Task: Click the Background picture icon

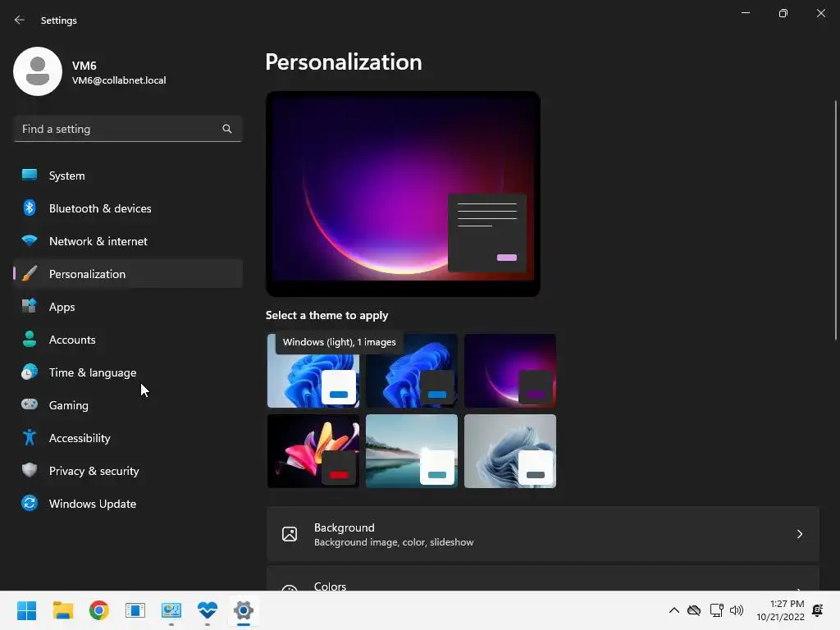Action: [290, 534]
